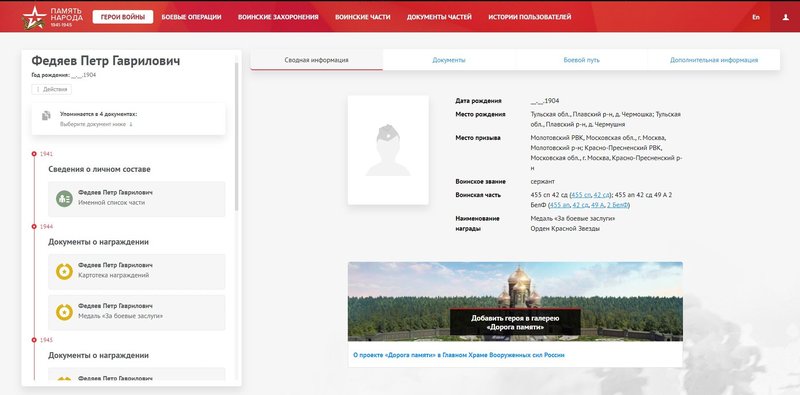The width and height of the screenshot is (800, 395).
Task: Open the Память народа logo homepage
Action: click(x=53, y=17)
